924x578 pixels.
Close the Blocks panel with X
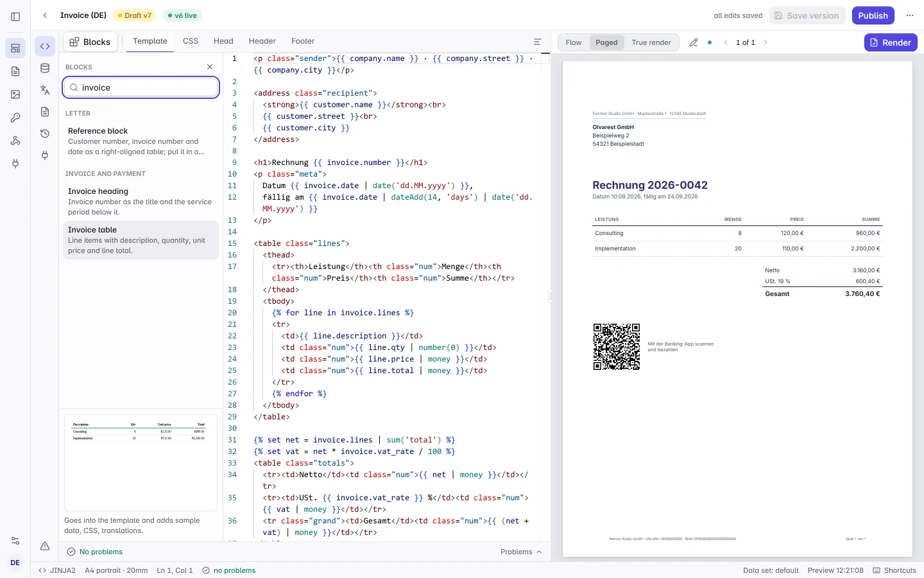pos(210,67)
